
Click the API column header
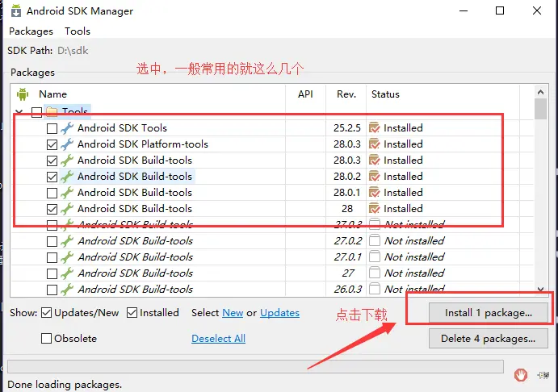305,94
